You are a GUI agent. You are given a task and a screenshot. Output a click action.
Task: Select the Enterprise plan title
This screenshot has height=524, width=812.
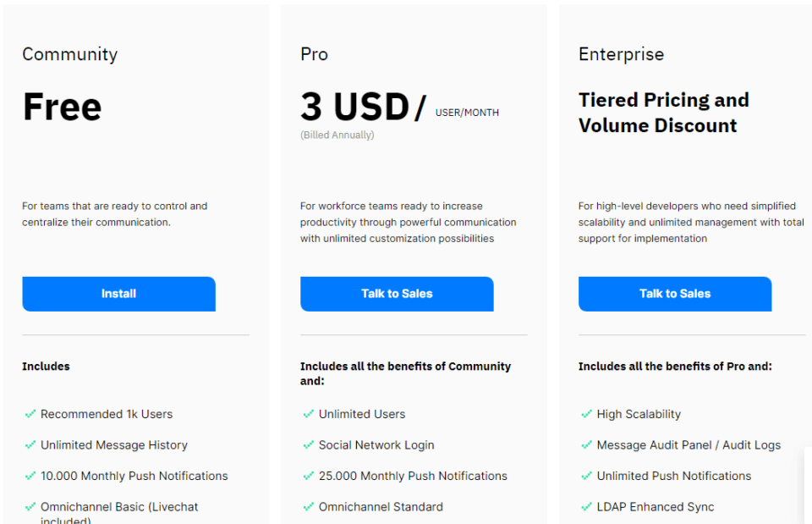(x=621, y=54)
